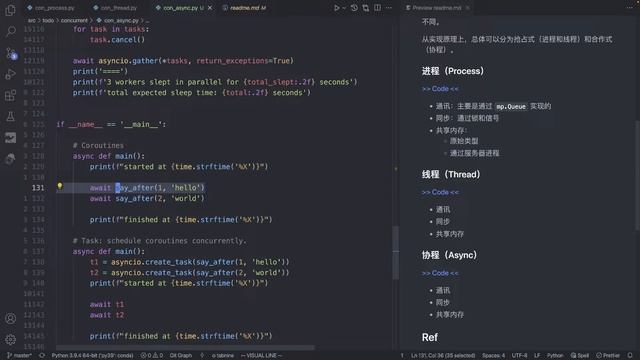This screenshot has height=360, width=640.
Task: Click 'task.cancel()' code line
Action: point(117,40)
